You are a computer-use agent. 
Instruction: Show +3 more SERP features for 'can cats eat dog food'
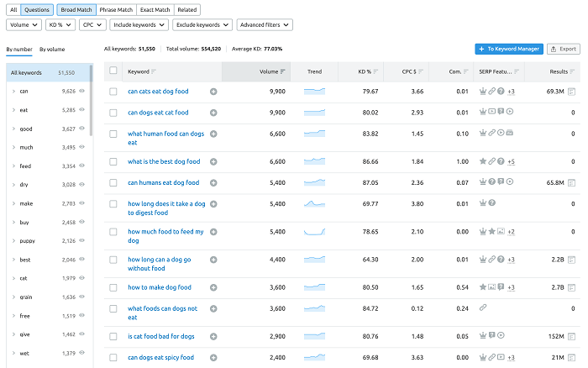pos(511,92)
